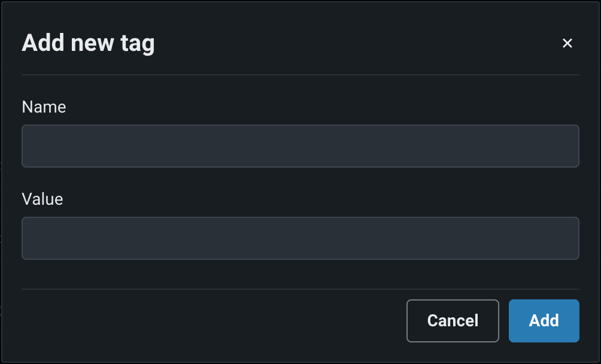Focus the tag name text box
Viewport: 601px width, 364px height.
click(x=300, y=146)
